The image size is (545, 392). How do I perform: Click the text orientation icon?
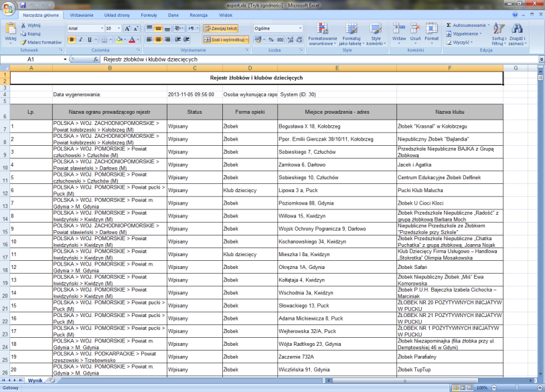[178, 29]
